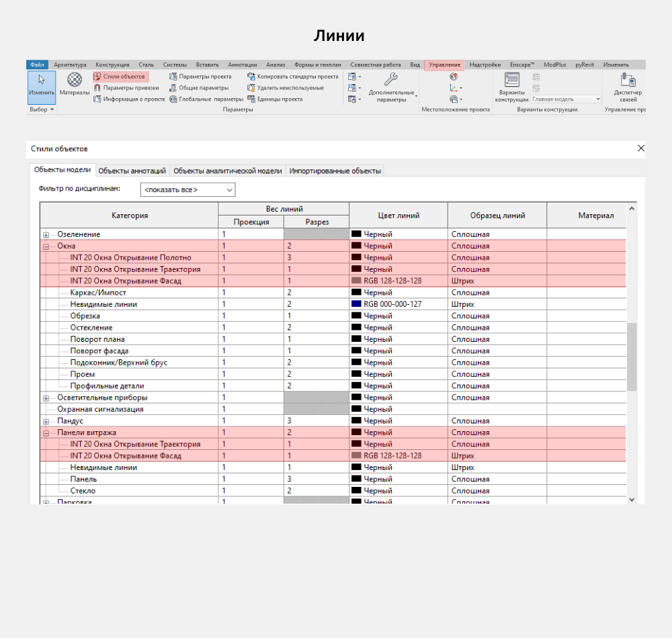Image resolution: width=672 pixels, height=638 pixels.
Task: Switch to the Архитектура ribbon tab
Action: point(70,64)
